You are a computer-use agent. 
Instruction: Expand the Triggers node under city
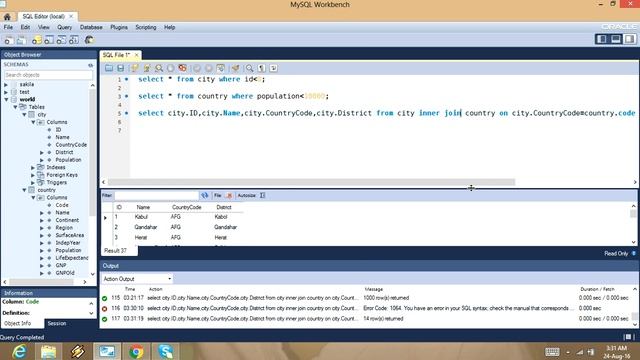tap(33, 183)
